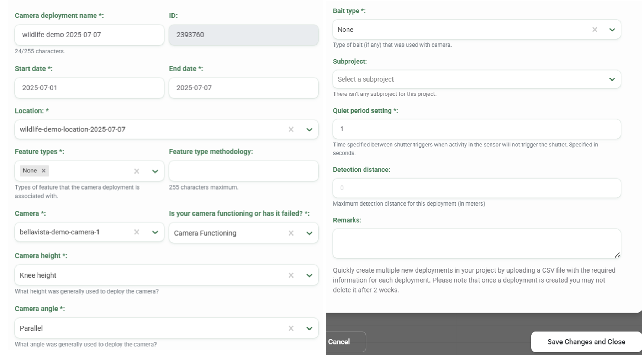Clear the Bait type None selection
This screenshot has width=644, height=357.
594,30
